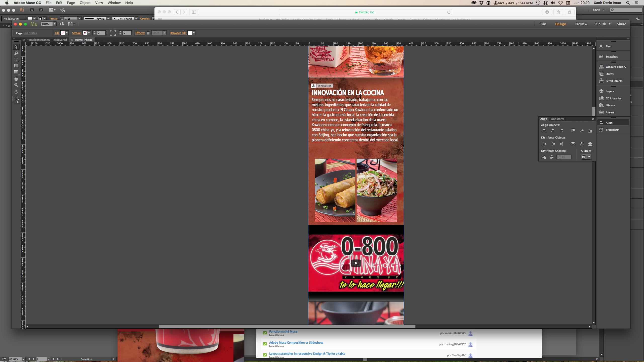Open Assets panel from dock

tap(613, 112)
